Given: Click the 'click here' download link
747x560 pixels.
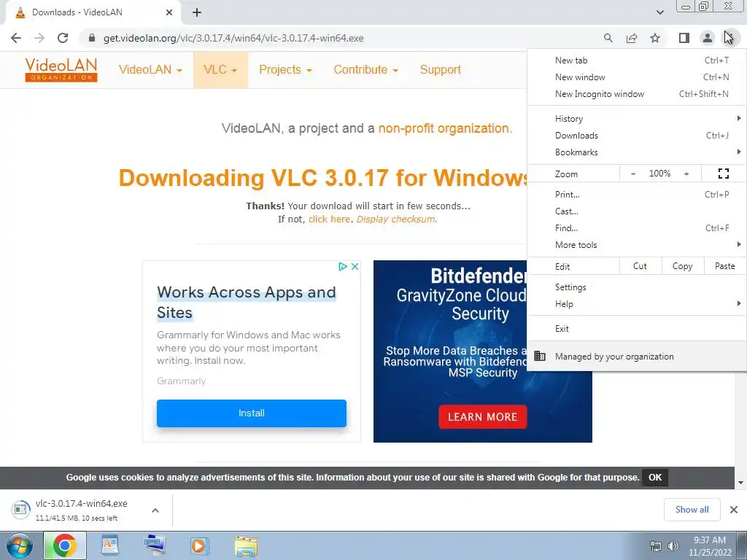Looking at the screenshot, I should tap(329, 219).
